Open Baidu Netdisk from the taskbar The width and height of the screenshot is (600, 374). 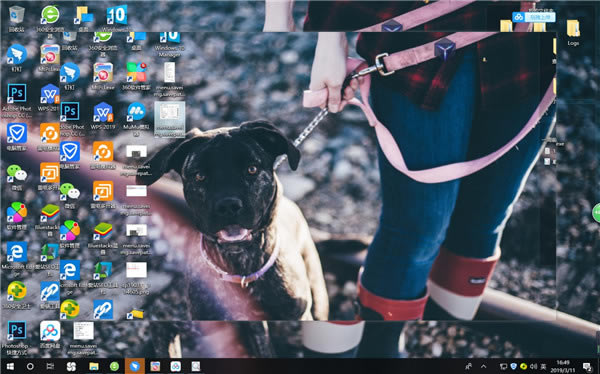tap(176, 366)
